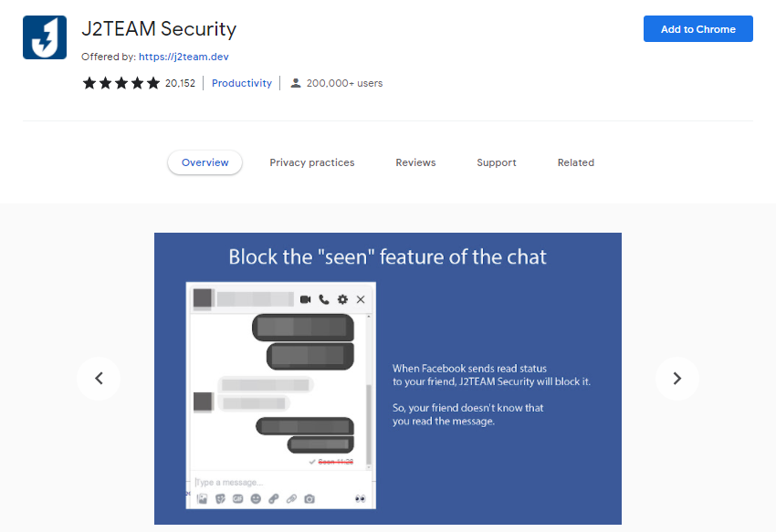Click the camera icon in chat toolbar
The width and height of the screenshot is (776, 532).
pyautogui.click(x=309, y=498)
